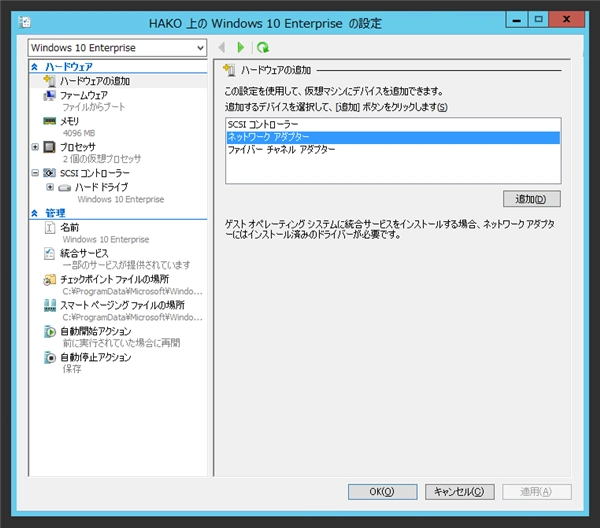The image size is (600, 528).
Task: Expand the プロセッサ tree node
Action: [35, 147]
